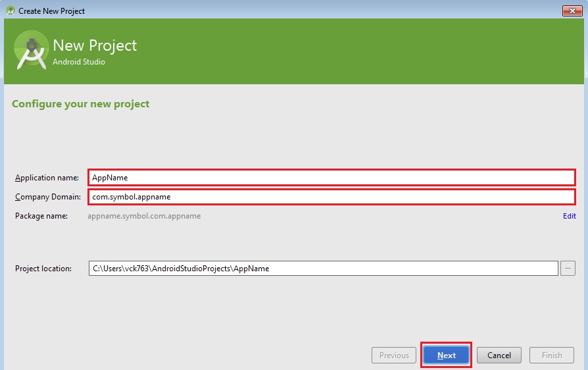The width and height of the screenshot is (588, 370).
Task: Click the Android Studio logo in green header
Action: 31,50
